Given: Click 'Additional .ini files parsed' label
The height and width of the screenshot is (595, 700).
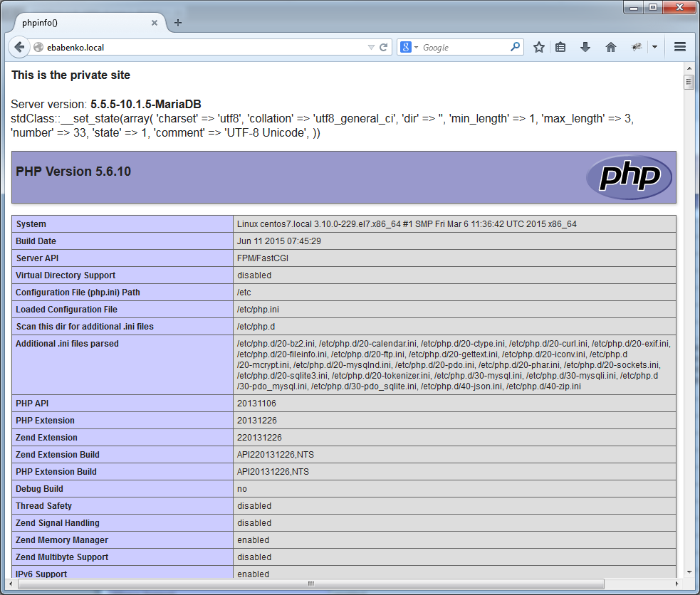Looking at the screenshot, I should pyautogui.click(x=67, y=344).
